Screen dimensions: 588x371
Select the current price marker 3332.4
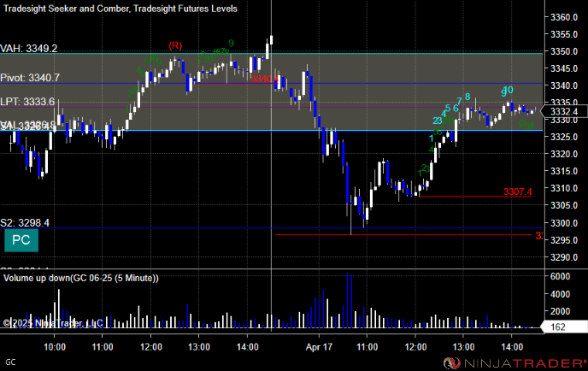tap(564, 111)
